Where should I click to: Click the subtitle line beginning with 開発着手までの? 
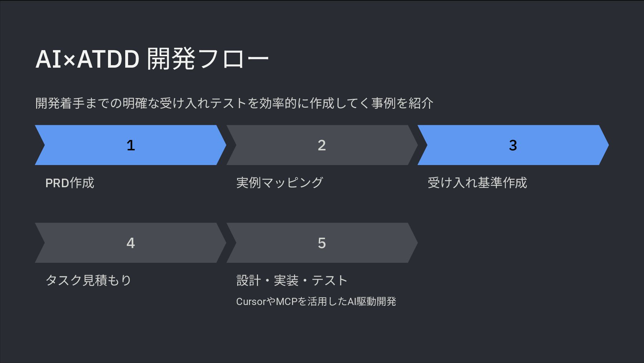coord(234,103)
